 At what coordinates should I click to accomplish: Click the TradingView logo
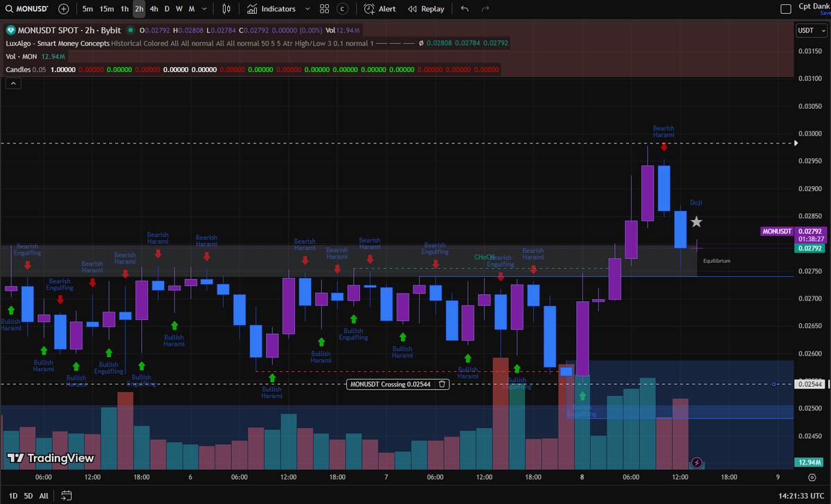point(50,458)
